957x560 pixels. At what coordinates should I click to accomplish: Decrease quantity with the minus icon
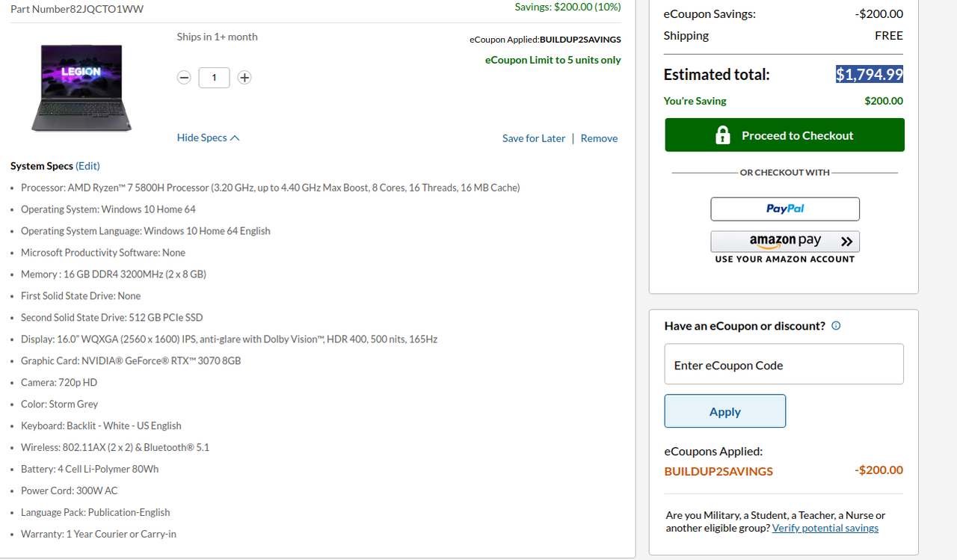point(185,77)
